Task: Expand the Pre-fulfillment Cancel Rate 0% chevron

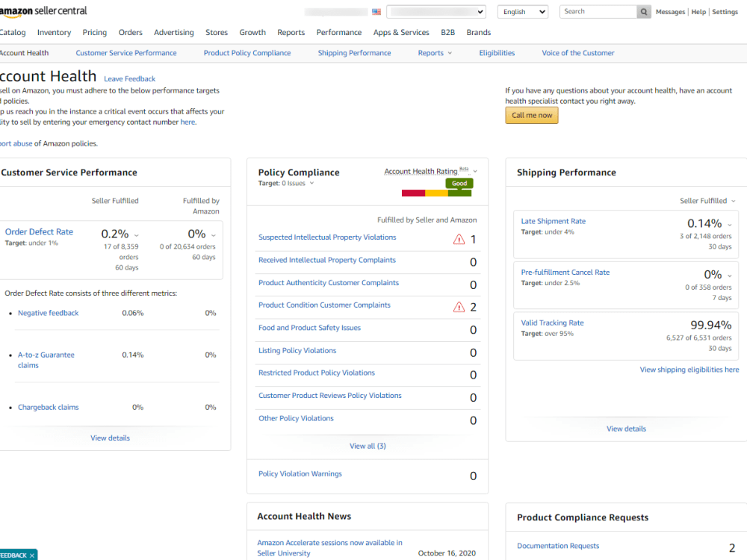Action: [x=729, y=276]
